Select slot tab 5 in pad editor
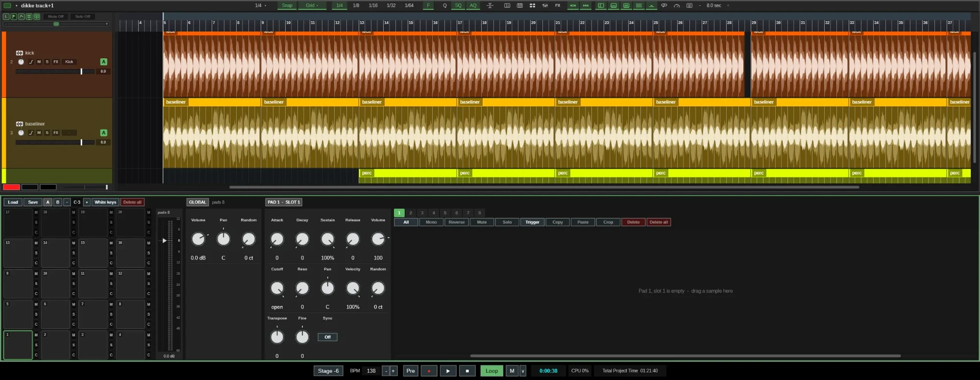 pos(445,213)
